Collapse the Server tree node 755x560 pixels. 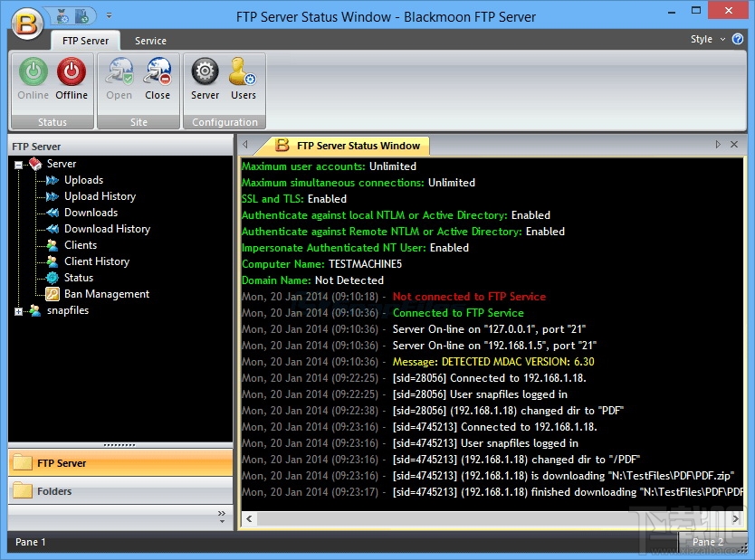tap(18, 165)
